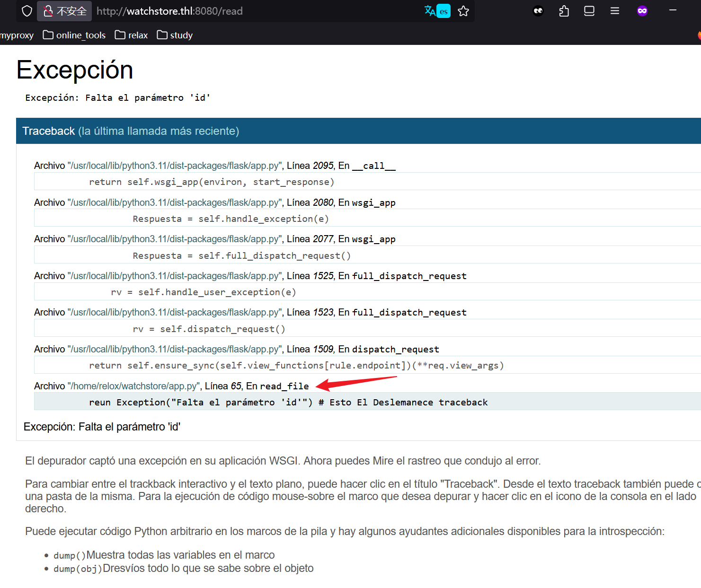This screenshot has height=588, width=701.
Task: Open the relax bookmark folder
Action: (x=132, y=35)
